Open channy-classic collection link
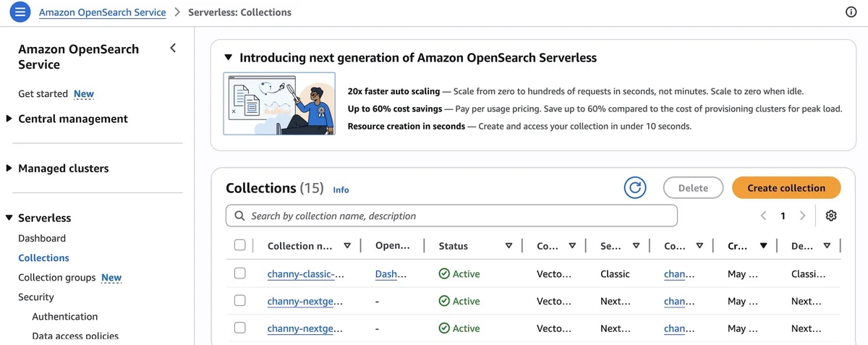 tap(305, 274)
